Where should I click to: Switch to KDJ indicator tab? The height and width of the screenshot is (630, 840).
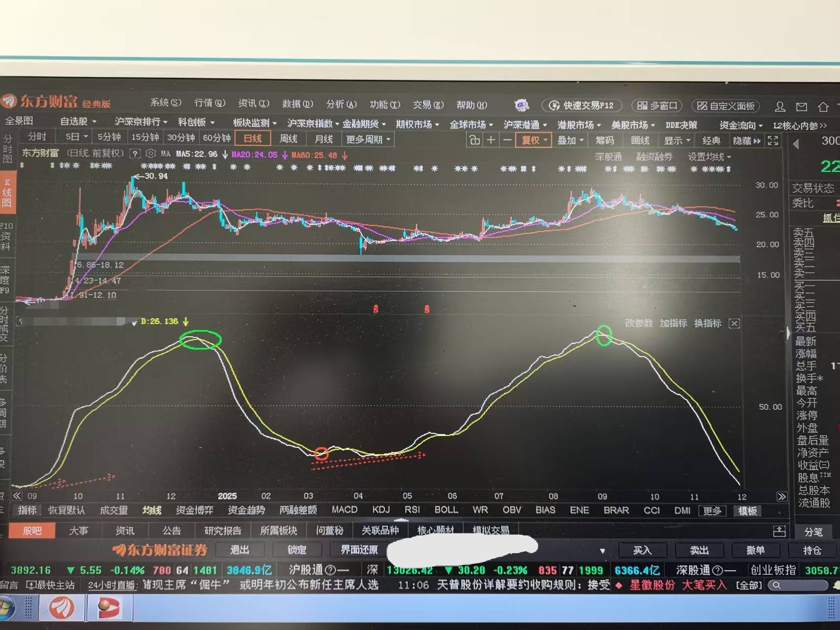(381, 510)
